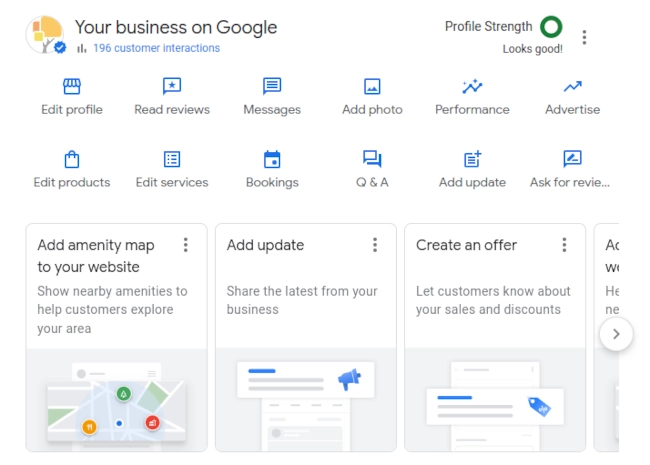The height and width of the screenshot is (465, 650).
Task: Click the green Profile Strength ring
Action: pos(551,27)
